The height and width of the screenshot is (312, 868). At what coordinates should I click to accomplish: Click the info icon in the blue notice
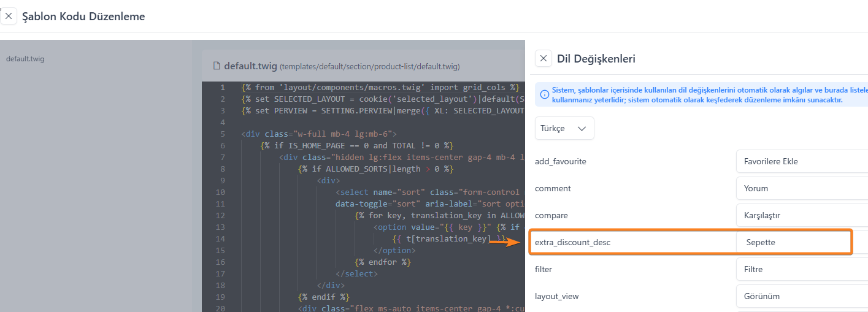pos(544,94)
